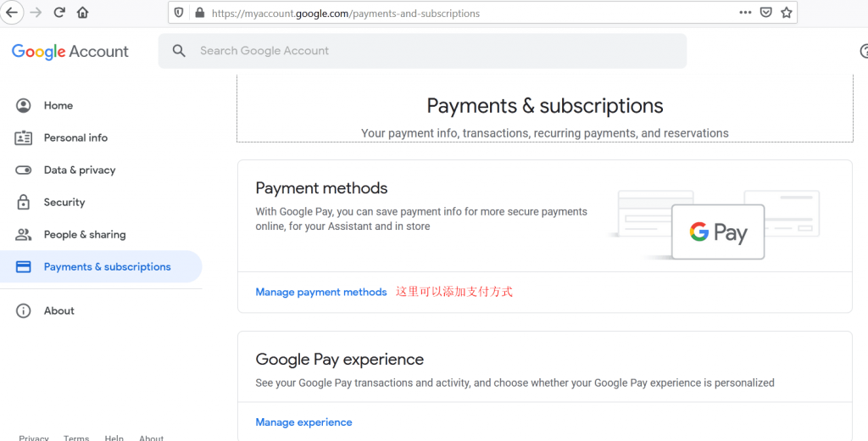This screenshot has height=441, width=868.
Task: Open the tracking protection shield icon
Action: 179,13
